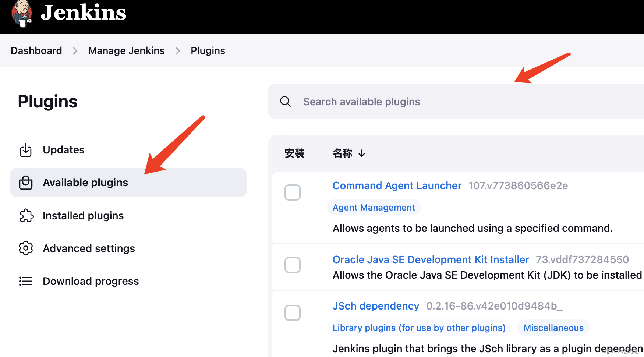Image resolution: width=644 pixels, height=357 pixels.
Task: Toggle the 名称 sort arrow icon
Action: click(x=362, y=153)
